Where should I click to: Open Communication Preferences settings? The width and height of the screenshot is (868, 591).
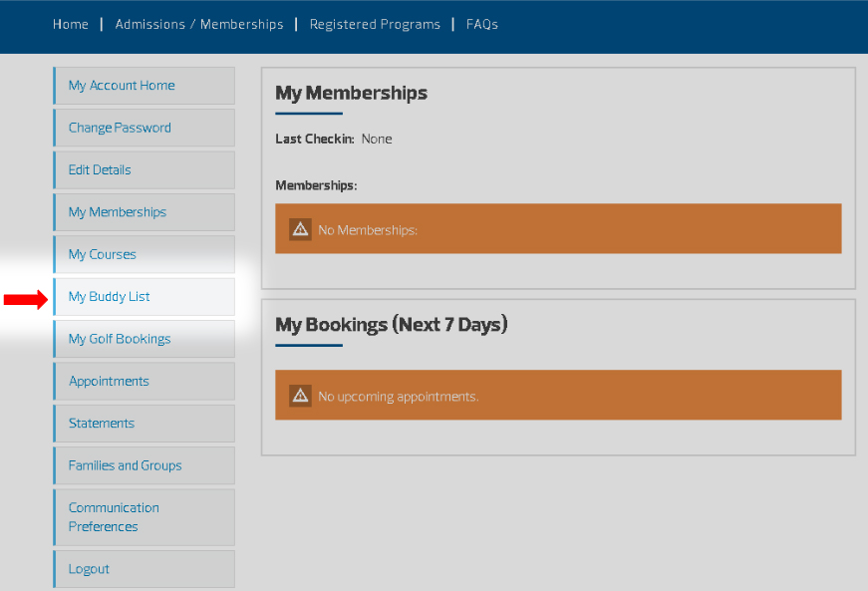(x=114, y=517)
